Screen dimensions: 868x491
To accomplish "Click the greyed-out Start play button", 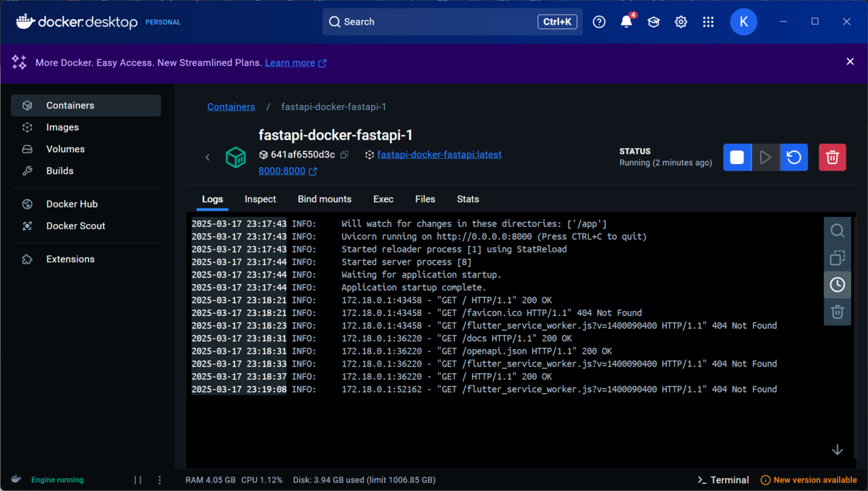I will coord(765,158).
